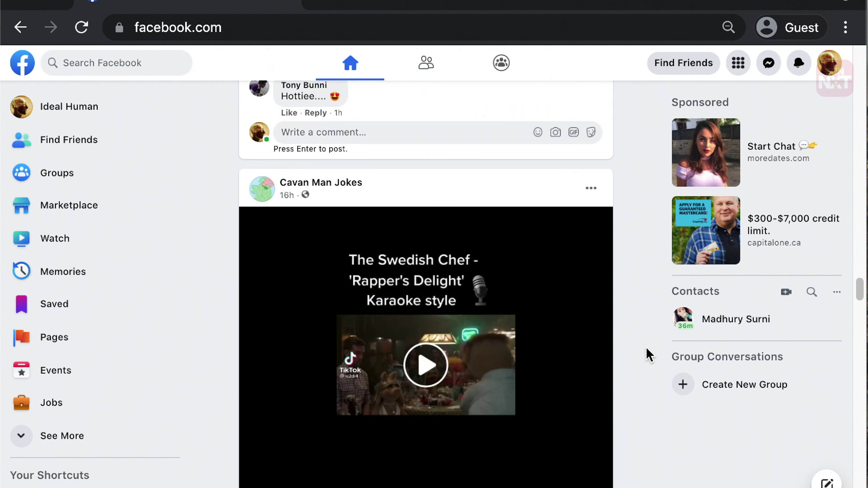The height and width of the screenshot is (488, 868).
Task: Search contacts with the magnifier icon
Action: [x=811, y=292]
